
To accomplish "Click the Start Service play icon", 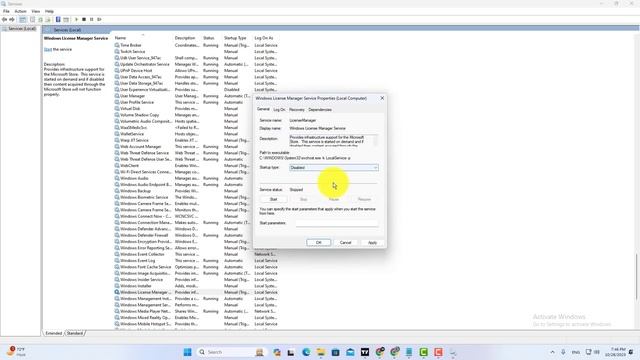I will (76, 20).
